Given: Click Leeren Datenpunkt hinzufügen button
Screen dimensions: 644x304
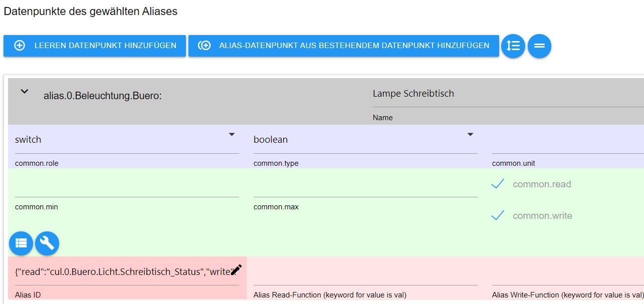Looking at the screenshot, I should click(x=95, y=46).
